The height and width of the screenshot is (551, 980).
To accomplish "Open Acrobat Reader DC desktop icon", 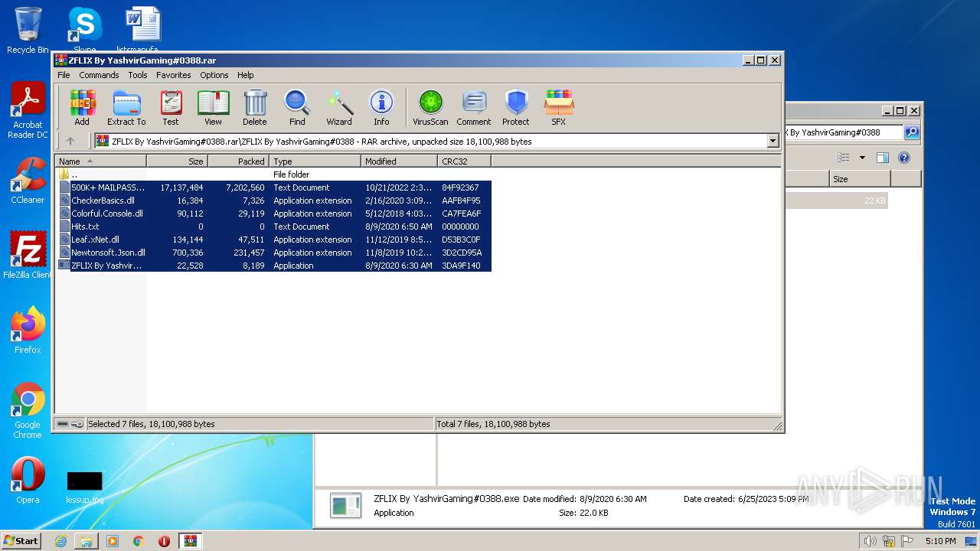I will [x=28, y=110].
